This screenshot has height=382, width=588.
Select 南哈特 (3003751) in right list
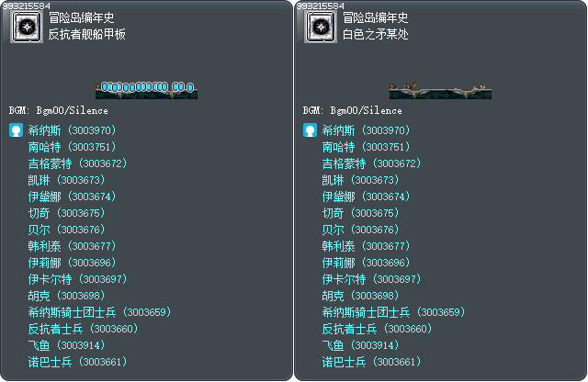[x=366, y=147]
